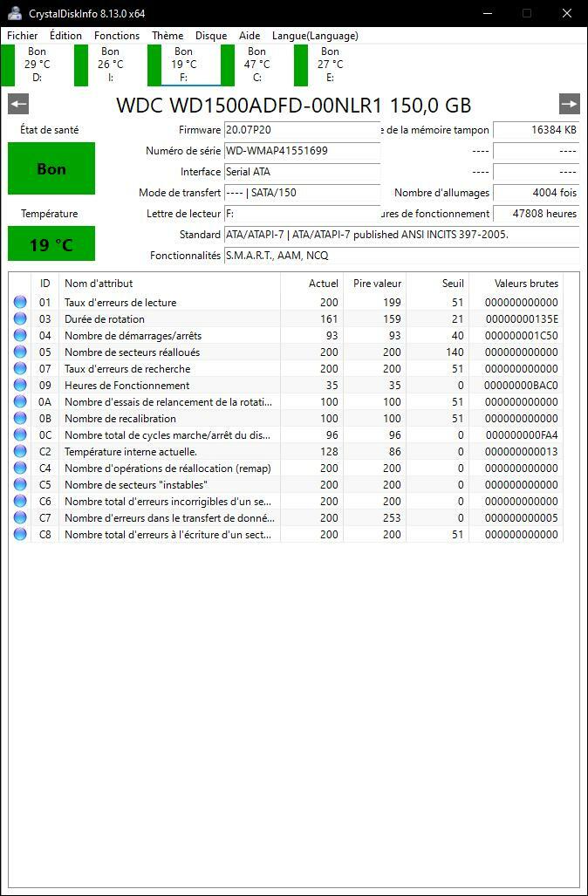588x896 pixels.
Task: Select disk F: at 19 °C
Action: point(183,65)
